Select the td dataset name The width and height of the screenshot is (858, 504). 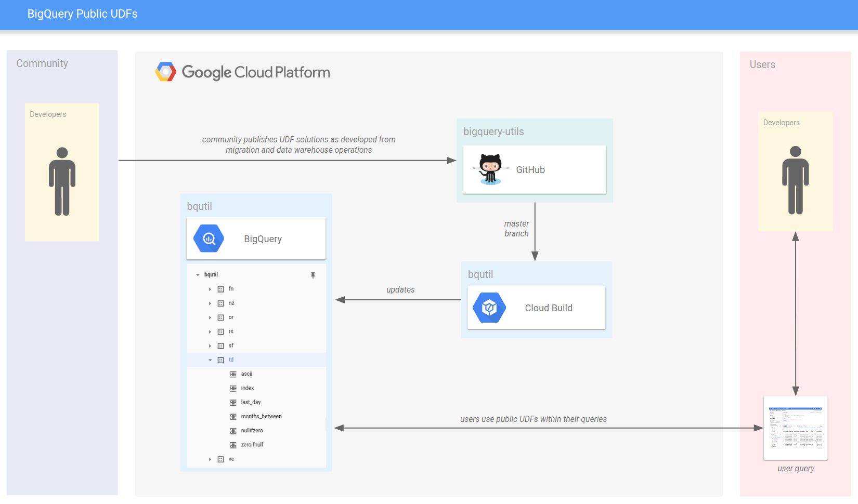pyautogui.click(x=231, y=360)
